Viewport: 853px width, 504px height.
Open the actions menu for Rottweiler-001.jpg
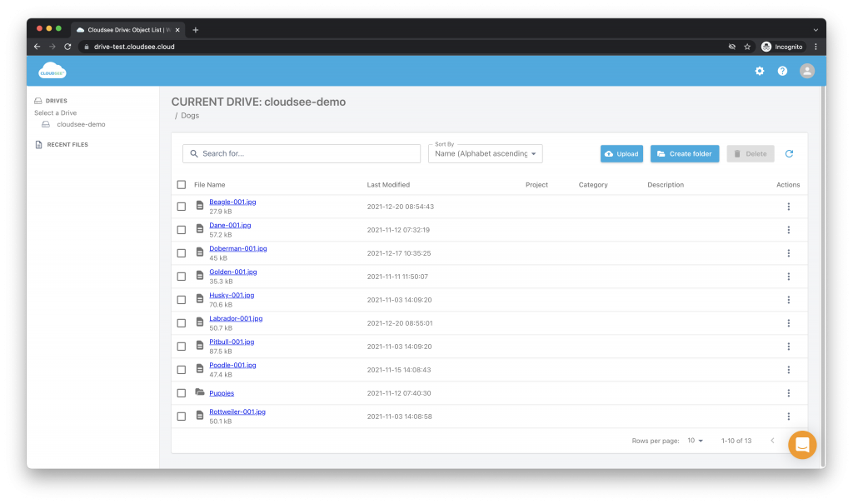(788, 416)
